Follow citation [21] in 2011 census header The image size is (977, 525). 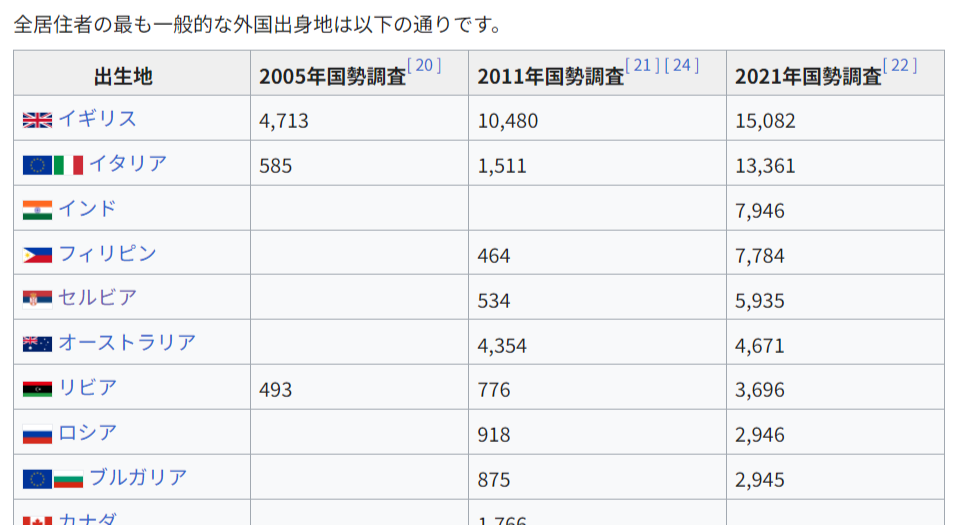[642, 65]
